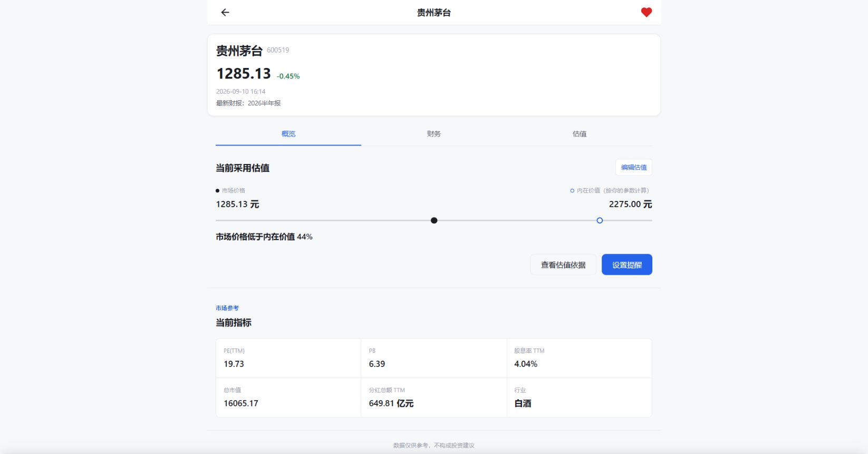Click the 市场价格低于内在价值 44% text
This screenshot has width=868, height=454.
point(264,237)
